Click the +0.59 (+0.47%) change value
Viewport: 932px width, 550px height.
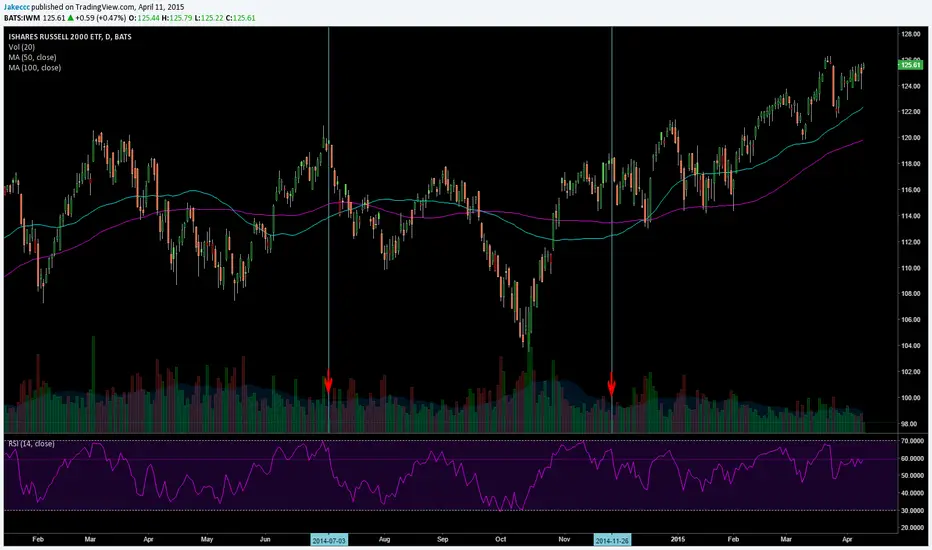(100, 18)
